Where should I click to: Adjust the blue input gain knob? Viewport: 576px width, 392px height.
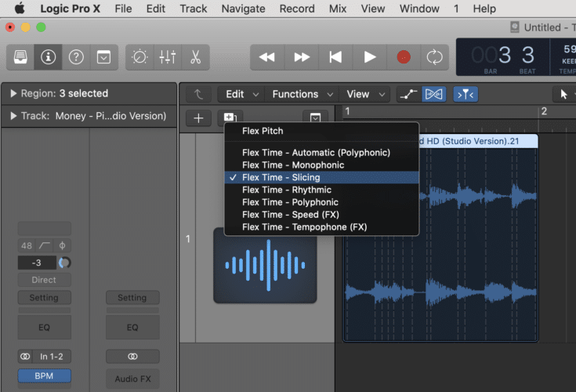click(x=64, y=263)
